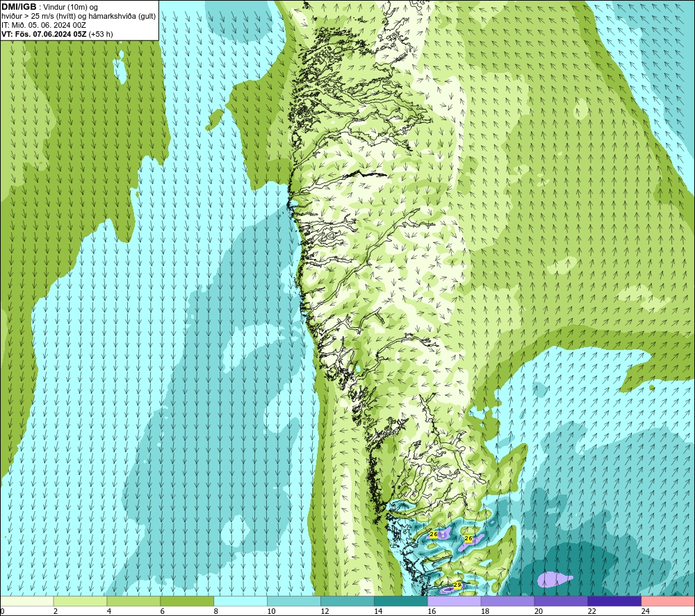Click the scale number 4
The height and width of the screenshot is (616, 695).
pos(109,611)
